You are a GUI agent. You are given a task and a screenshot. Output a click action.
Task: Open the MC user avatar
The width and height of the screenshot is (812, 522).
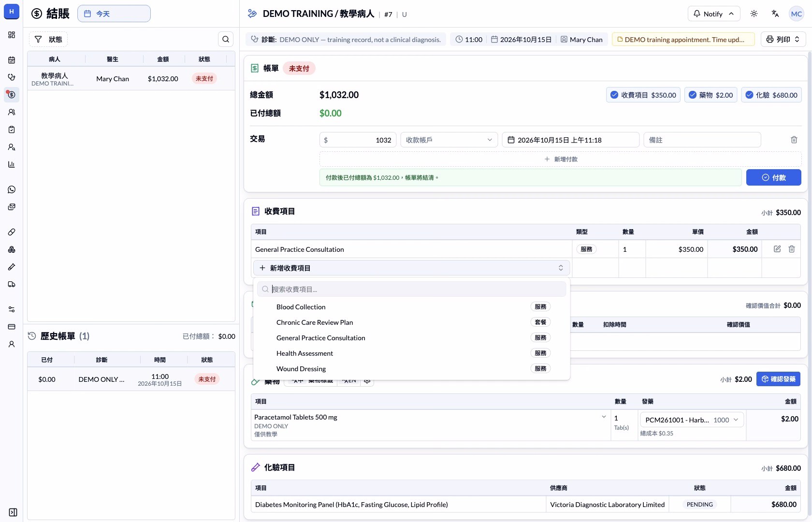pyautogui.click(x=797, y=14)
